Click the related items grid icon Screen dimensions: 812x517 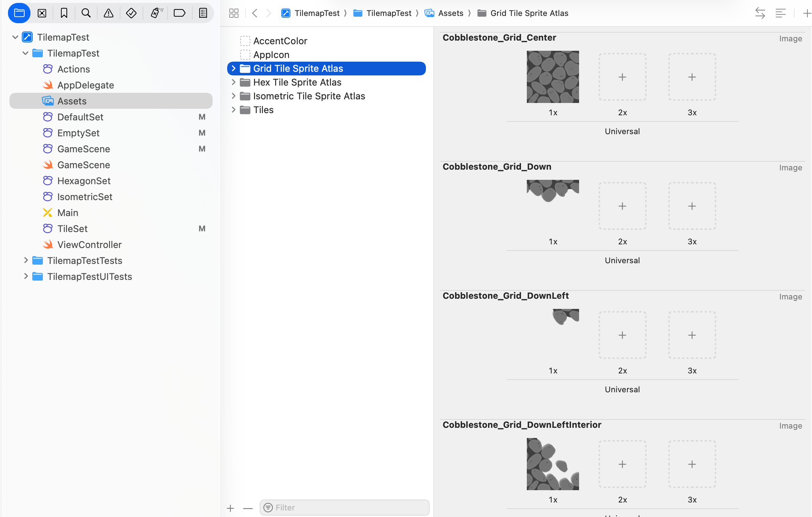click(234, 13)
